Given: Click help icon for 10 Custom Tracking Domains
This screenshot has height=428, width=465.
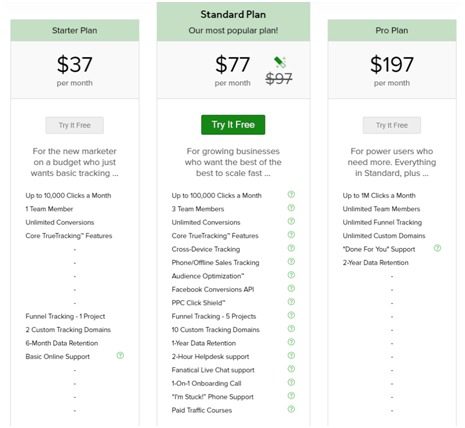Looking at the screenshot, I should click(291, 329).
